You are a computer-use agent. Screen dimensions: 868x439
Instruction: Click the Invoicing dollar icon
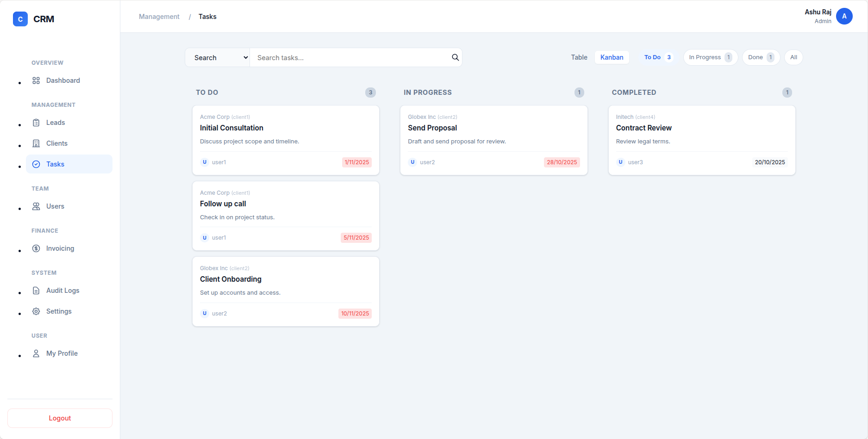point(36,248)
